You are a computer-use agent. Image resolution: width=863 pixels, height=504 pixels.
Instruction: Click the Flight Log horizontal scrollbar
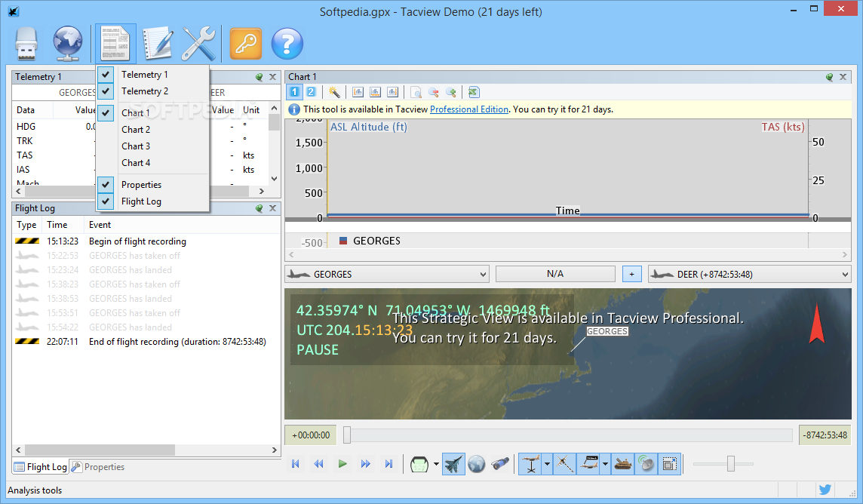tap(100, 450)
